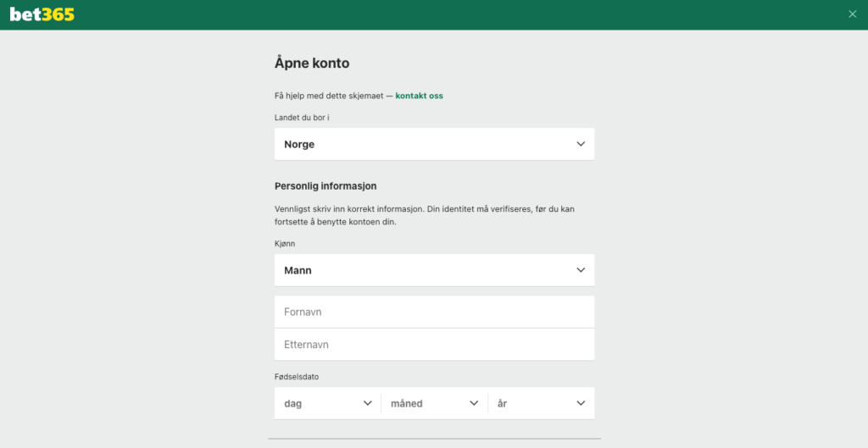Click the chevron arrow beside Norge
Screen dimensions: 868x448
(x=581, y=144)
